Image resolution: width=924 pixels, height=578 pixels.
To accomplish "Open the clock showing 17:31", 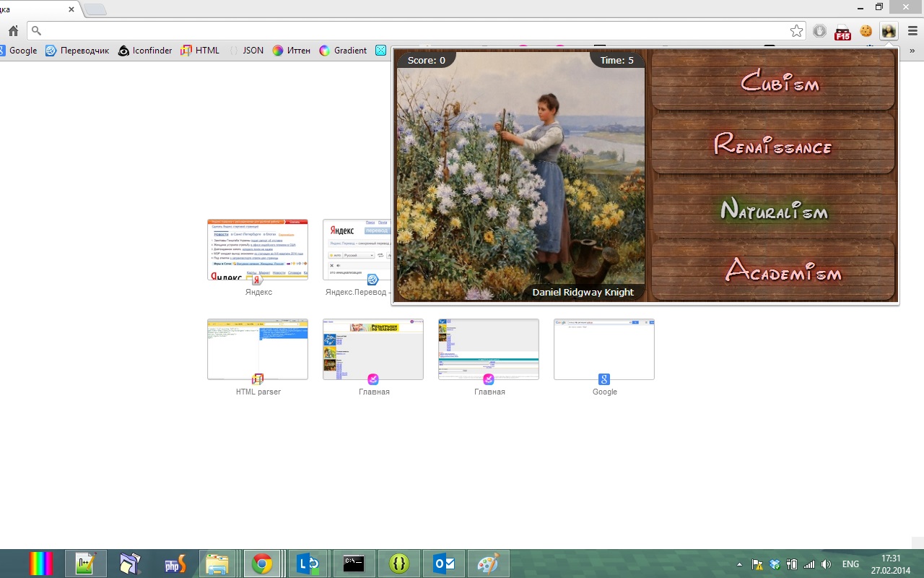I will tap(891, 564).
